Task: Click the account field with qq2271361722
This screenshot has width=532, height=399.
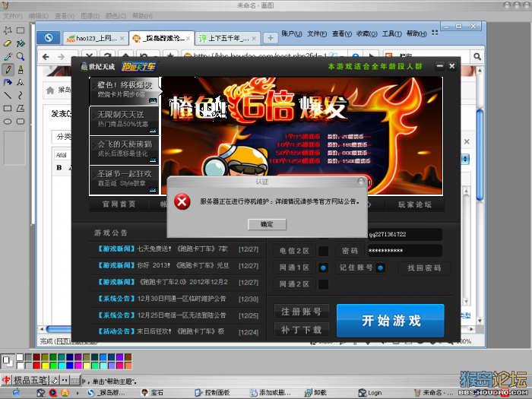Action: [x=405, y=234]
